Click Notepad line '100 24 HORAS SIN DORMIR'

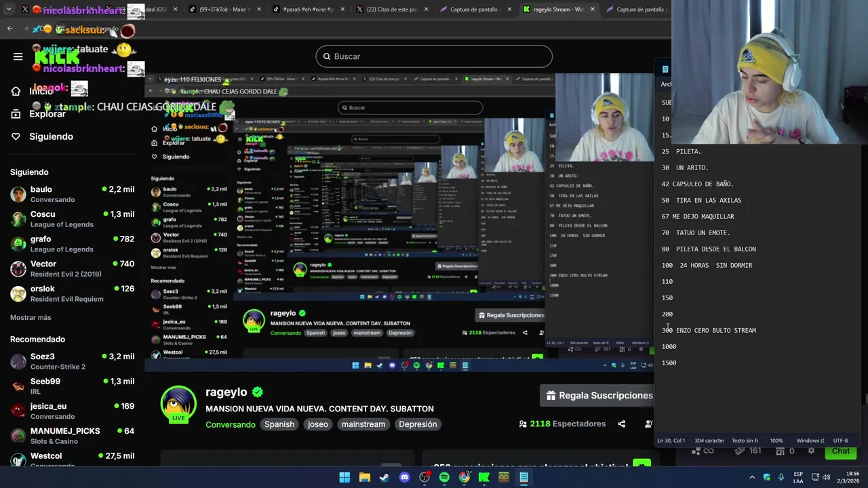pos(707,265)
